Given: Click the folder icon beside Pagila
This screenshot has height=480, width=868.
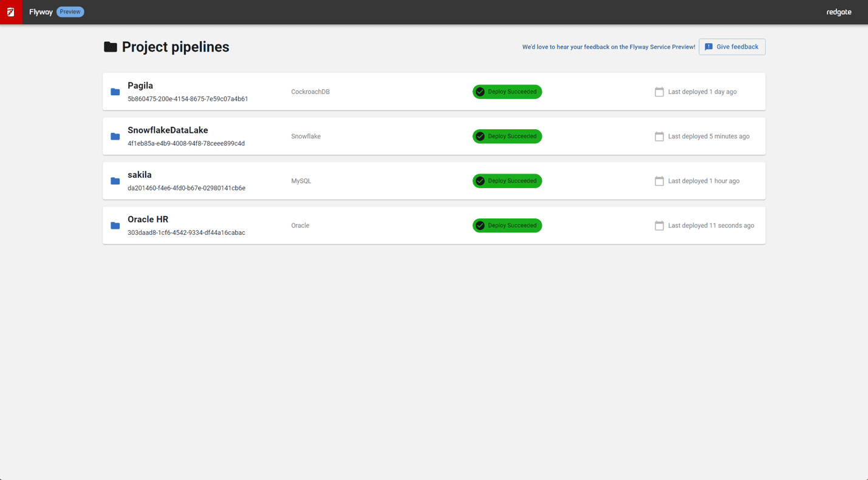Looking at the screenshot, I should click(x=115, y=92).
